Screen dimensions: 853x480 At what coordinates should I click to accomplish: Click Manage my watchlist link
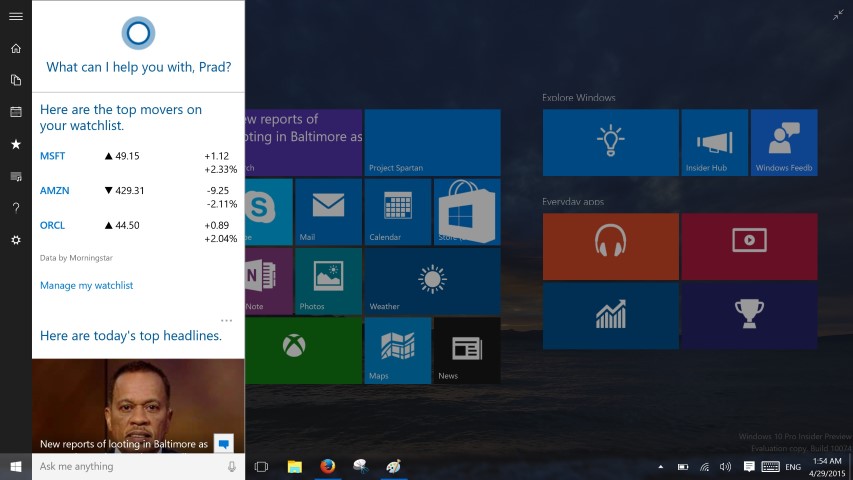[86, 286]
